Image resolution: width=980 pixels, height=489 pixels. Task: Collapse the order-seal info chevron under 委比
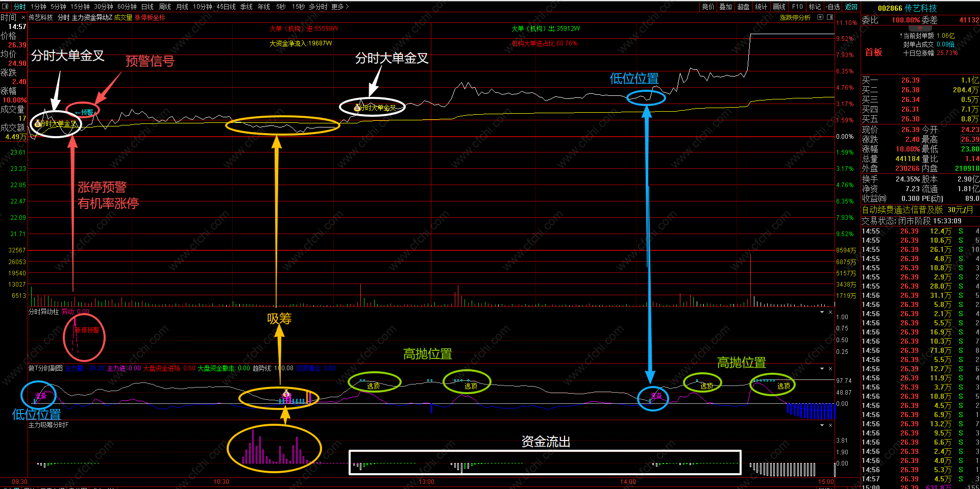[920, 28]
